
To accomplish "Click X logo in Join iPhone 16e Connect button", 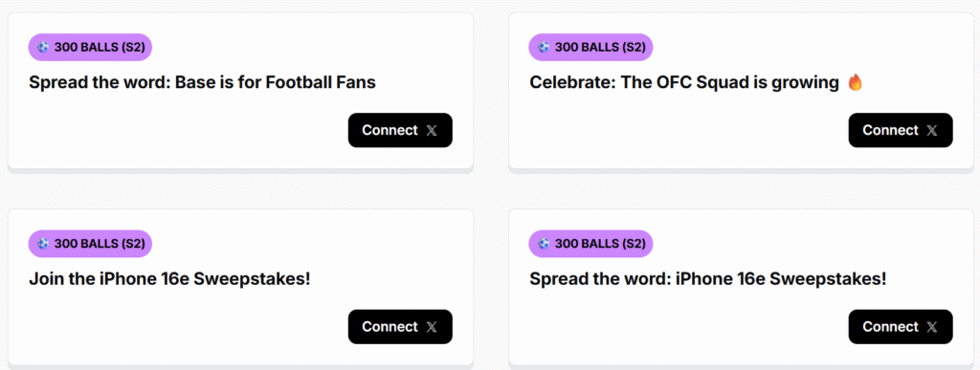I will point(432,327).
